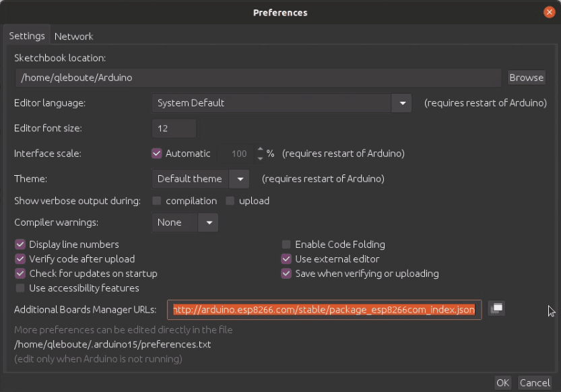This screenshot has height=392, width=561.
Task: Click the "Sketchbook location:" label
Action: point(60,58)
